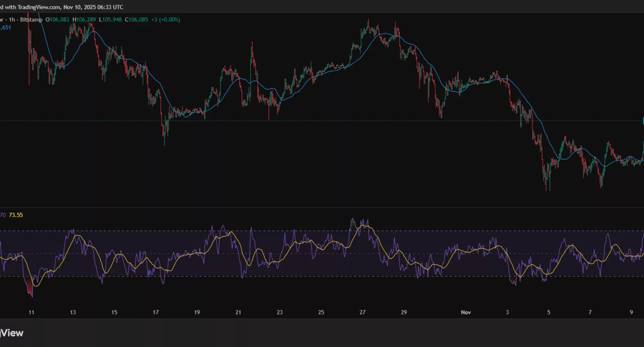Click the Nov month label on time axis
This screenshot has width=644, height=347.
465,312
